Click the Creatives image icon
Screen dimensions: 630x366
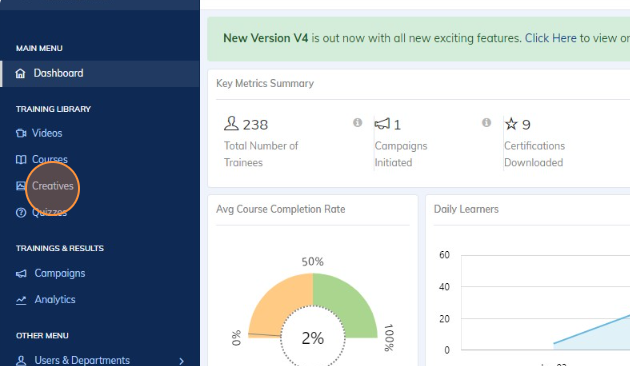tap(20, 186)
